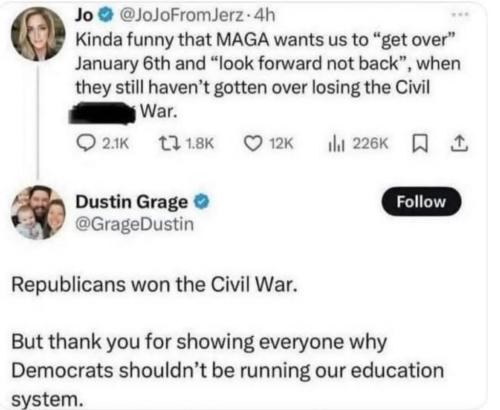Click the 1.8K reposts count
Image resolution: width=500 pixels, height=410 pixels.
[x=200, y=144]
